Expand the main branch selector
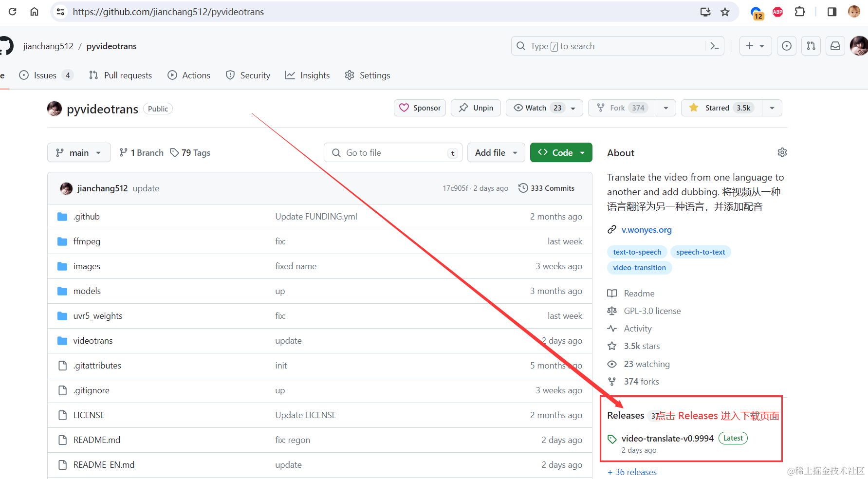 click(x=79, y=153)
